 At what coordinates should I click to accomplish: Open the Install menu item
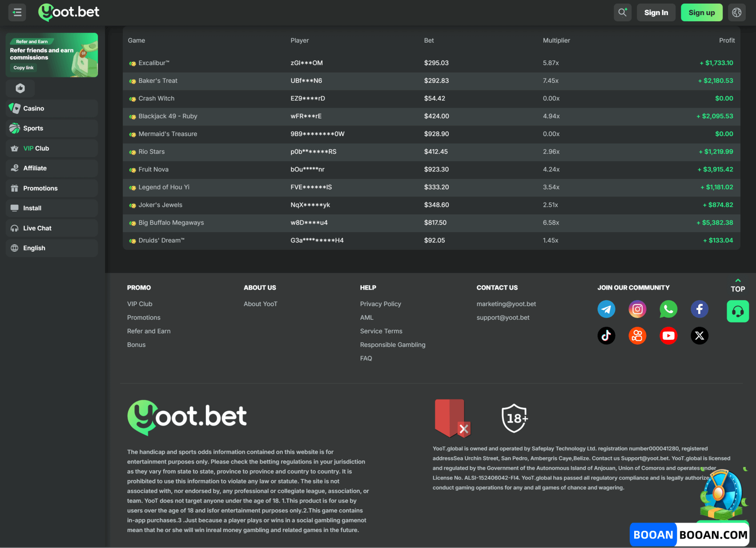pos(52,208)
